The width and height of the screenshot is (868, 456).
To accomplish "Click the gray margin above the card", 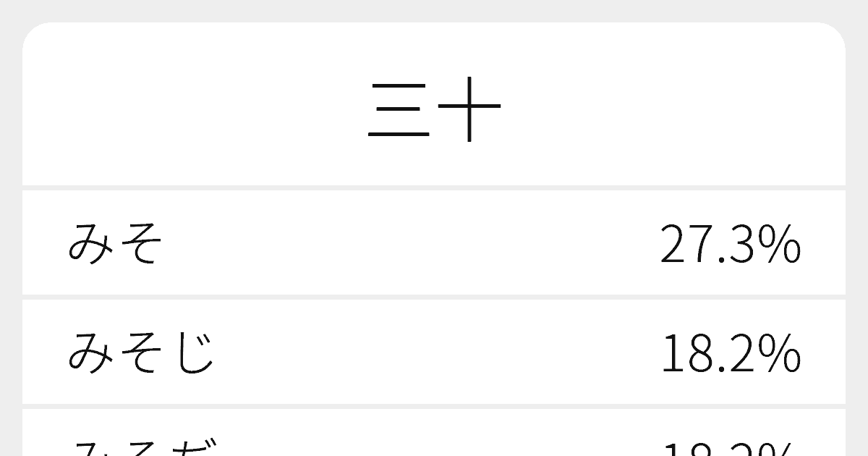I will point(434,10).
